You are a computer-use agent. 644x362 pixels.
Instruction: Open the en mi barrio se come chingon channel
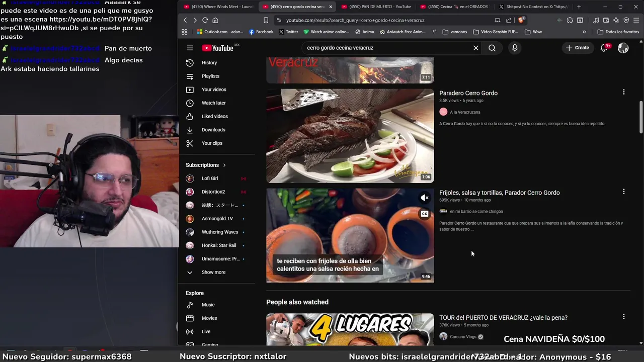point(476,212)
